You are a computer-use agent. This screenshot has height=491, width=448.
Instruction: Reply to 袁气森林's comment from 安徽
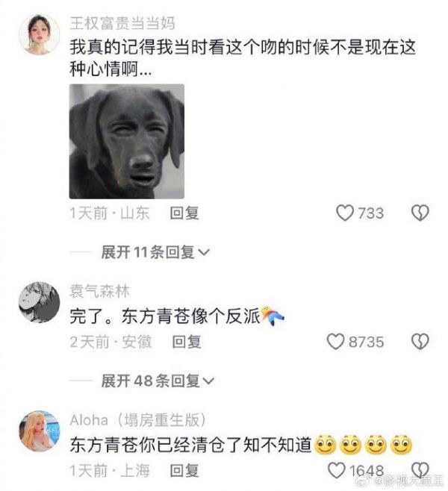pyautogui.click(x=187, y=342)
